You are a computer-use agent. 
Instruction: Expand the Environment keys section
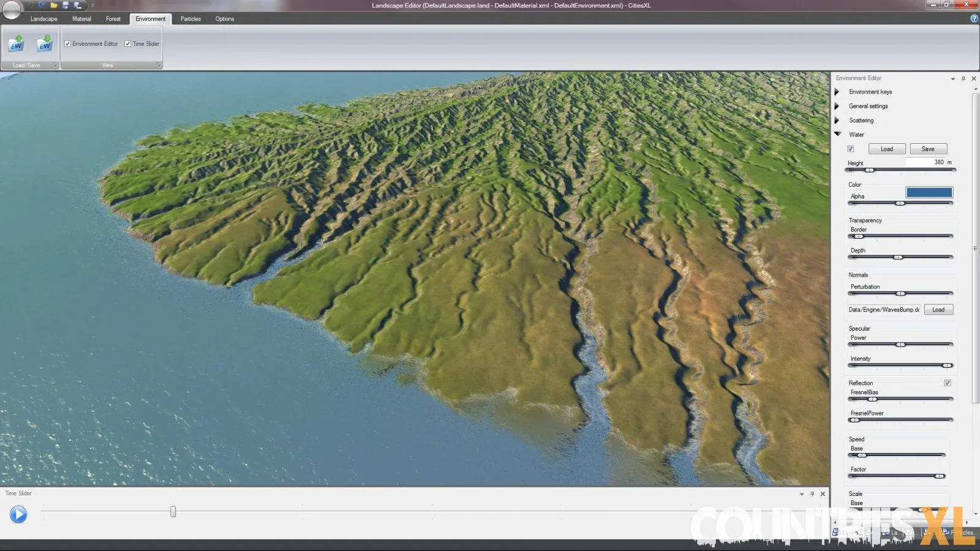[x=837, y=92]
